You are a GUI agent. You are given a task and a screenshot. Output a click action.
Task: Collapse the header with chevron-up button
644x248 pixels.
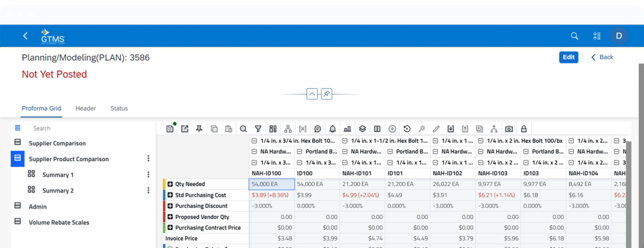tap(312, 94)
